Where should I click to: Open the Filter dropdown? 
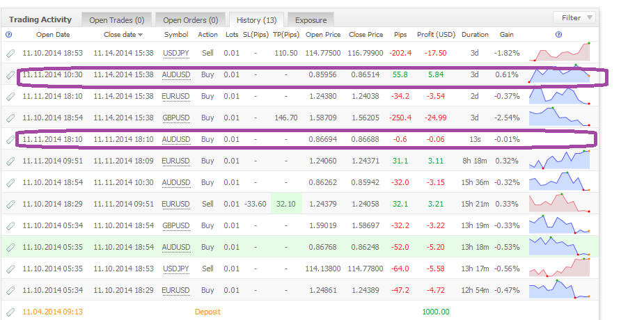574,17
